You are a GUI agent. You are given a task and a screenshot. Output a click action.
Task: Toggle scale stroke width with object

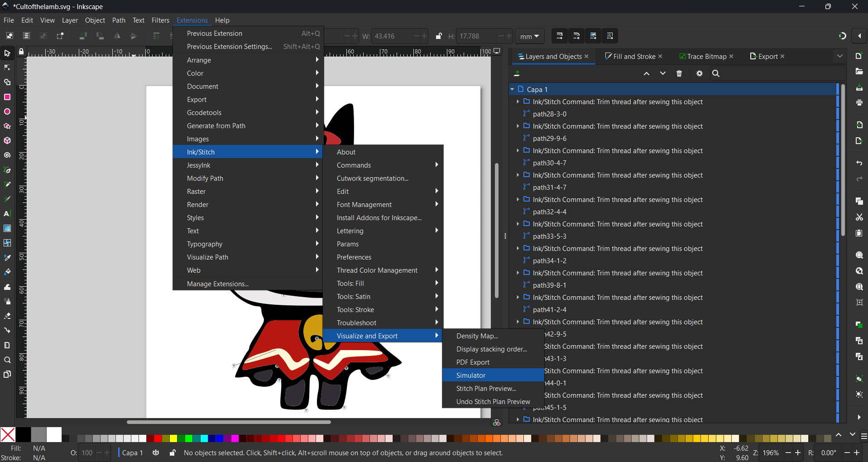point(559,36)
